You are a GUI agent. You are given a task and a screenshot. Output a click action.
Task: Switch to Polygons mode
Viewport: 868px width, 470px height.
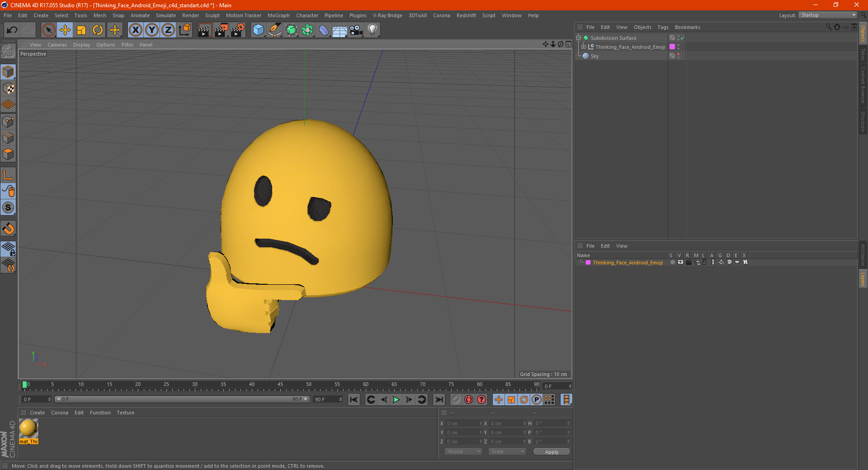pos(8,154)
